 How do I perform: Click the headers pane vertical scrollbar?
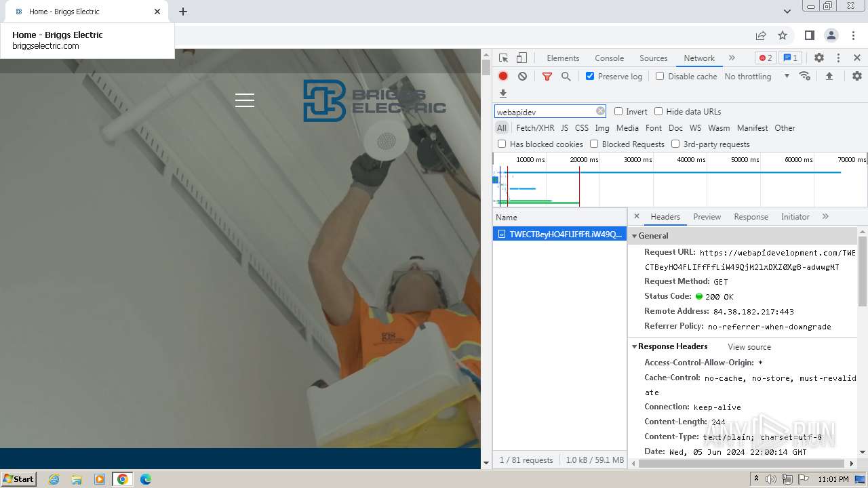point(863,271)
